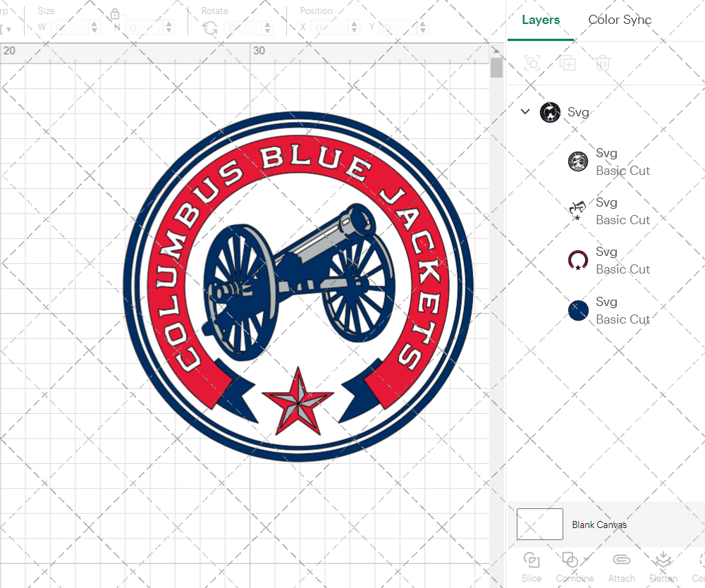Click the Delete trash icon
705x588 pixels.
(x=603, y=63)
